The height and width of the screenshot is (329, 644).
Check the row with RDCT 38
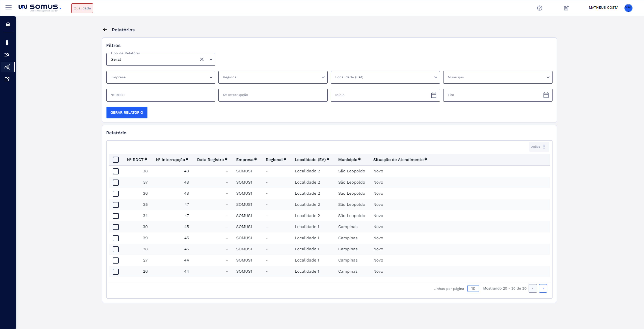click(115, 171)
